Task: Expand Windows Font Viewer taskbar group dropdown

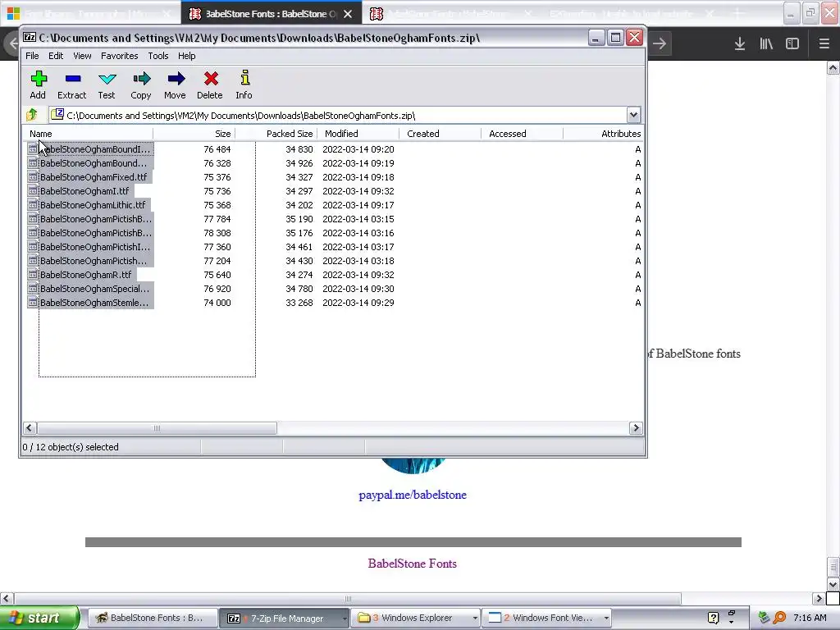Action: pos(606,619)
